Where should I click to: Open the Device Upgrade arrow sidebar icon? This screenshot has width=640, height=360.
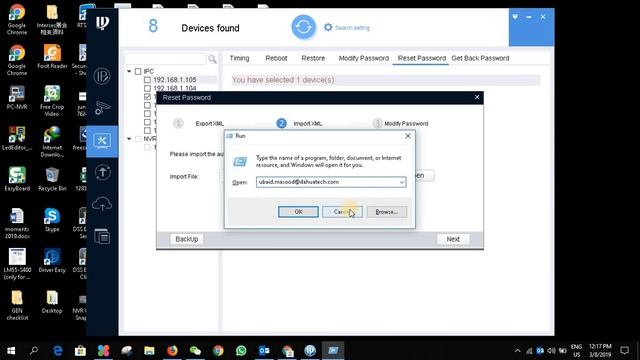[x=102, y=172]
